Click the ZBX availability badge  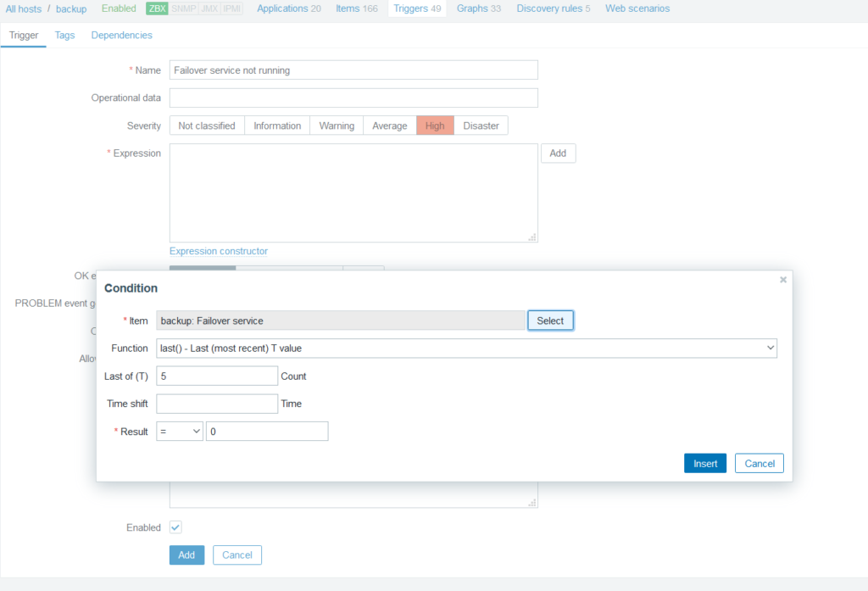157,8
